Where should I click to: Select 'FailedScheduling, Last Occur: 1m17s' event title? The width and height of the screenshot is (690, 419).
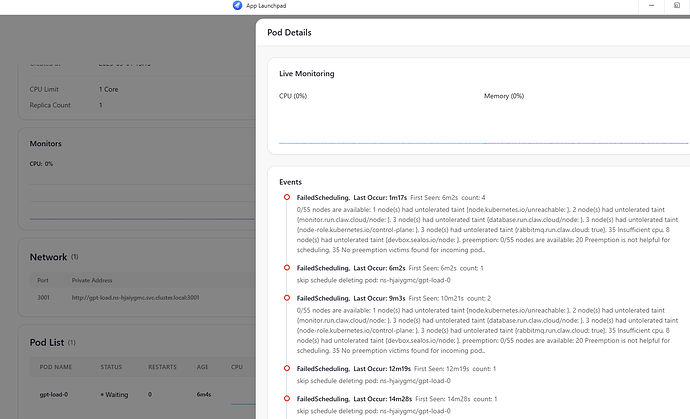(352, 198)
